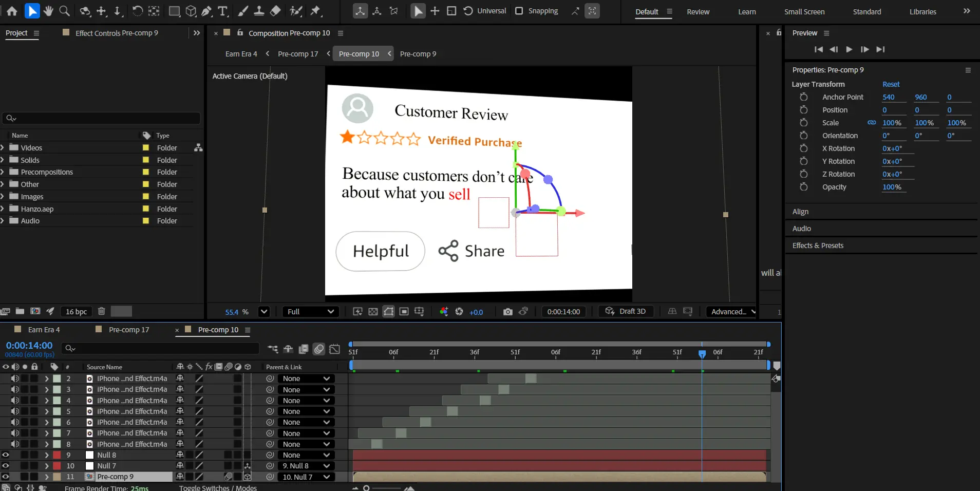This screenshot has height=491, width=980.
Task: Select the Type tool in toolbar
Action: (223, 11)
